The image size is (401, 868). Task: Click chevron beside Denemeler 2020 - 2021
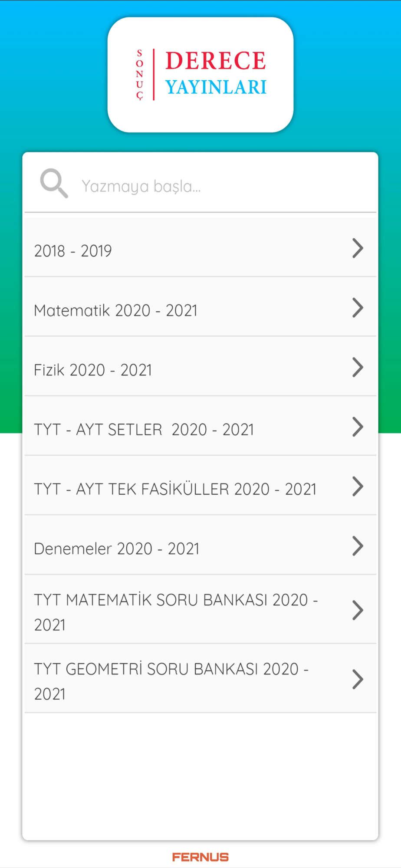point(358,546)
